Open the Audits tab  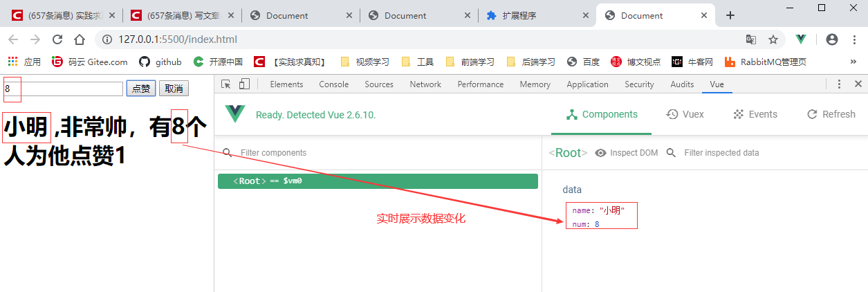coord(682,84)
